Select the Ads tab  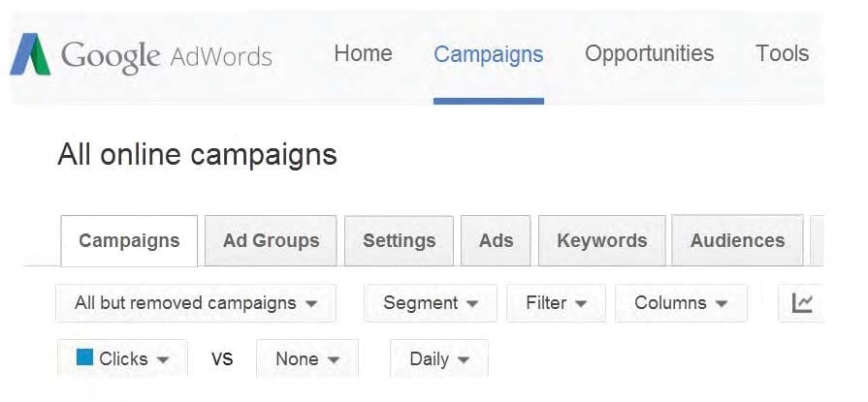[x=496, y=240]
